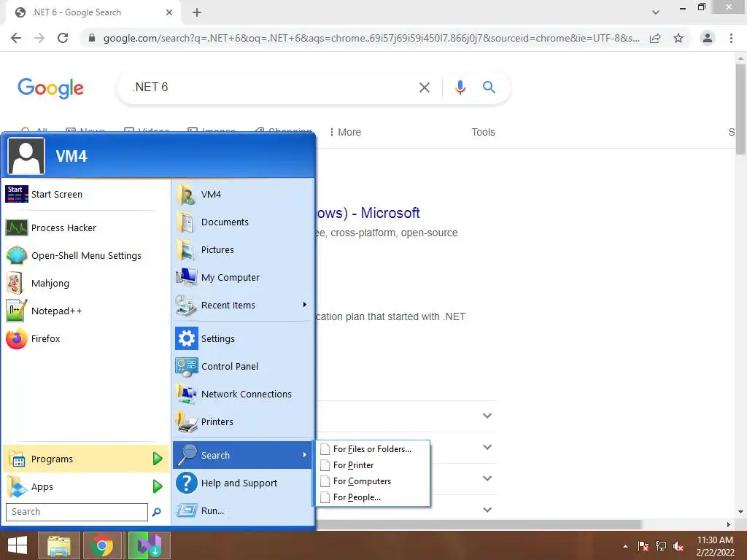Expand the first People also ask question
Viewport: 747px width, 560px height.
pyautogui.click(x=487, y=416)
